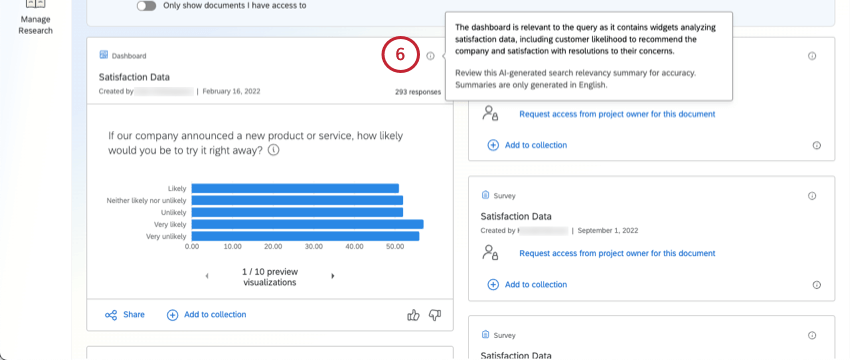Click the Dashboard type icon on the card
This screenshot has height=360, width=850.
(x=104, y=55)
